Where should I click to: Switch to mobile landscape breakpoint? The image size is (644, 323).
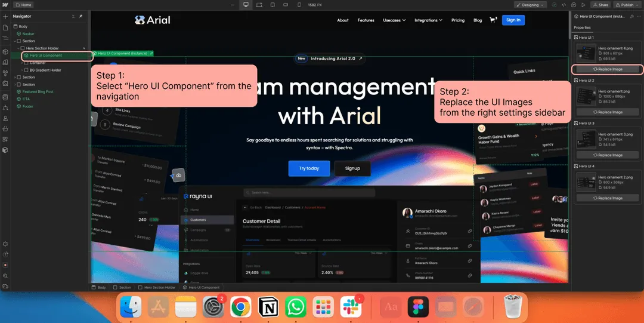click(286, 5)
